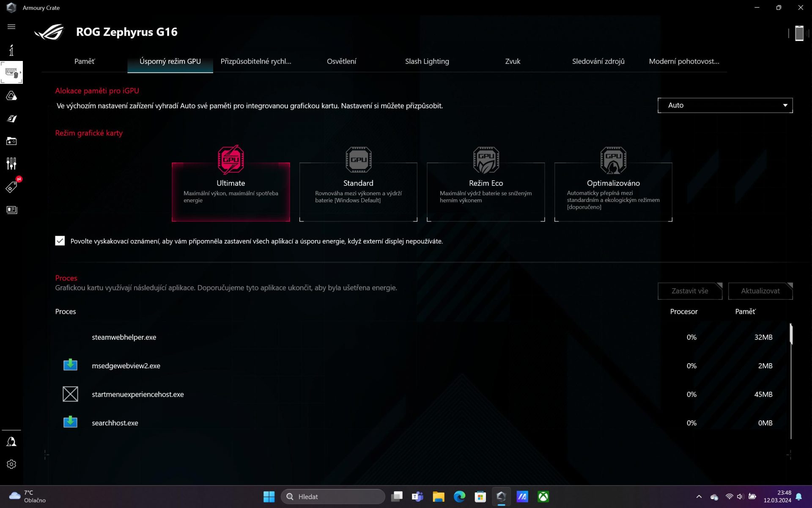Switch to the Osvětlení tab

click(x=341, y=61)
